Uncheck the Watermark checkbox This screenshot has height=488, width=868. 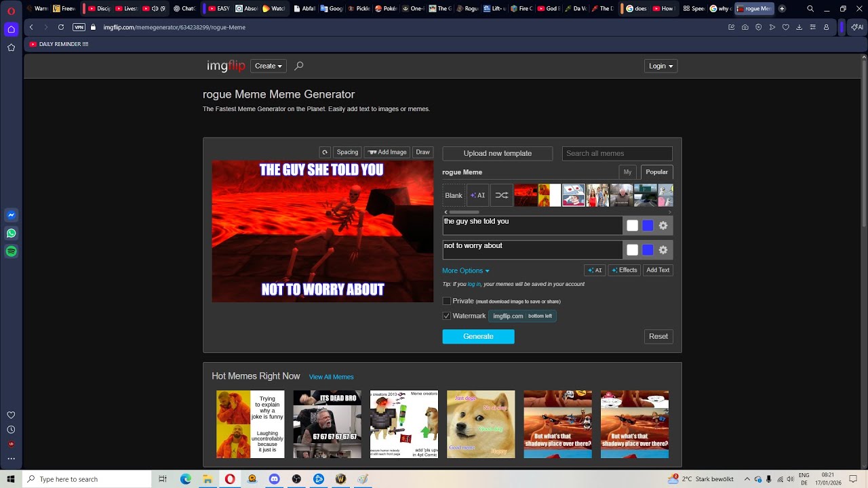tap(447, 316)
